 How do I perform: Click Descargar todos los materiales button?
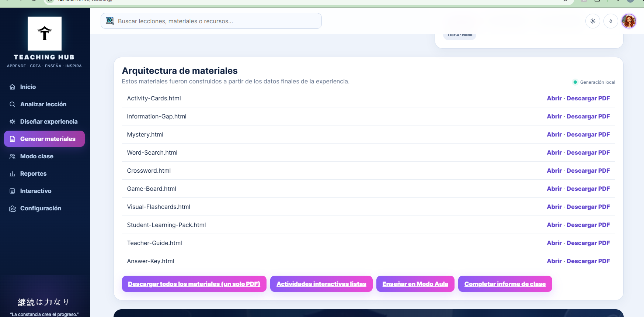click(x=194, y=284)
